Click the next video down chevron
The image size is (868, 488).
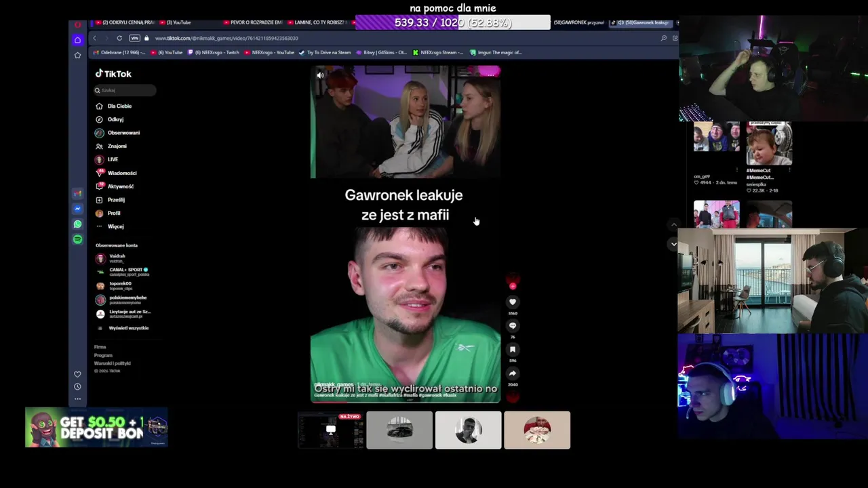point(673,243)
